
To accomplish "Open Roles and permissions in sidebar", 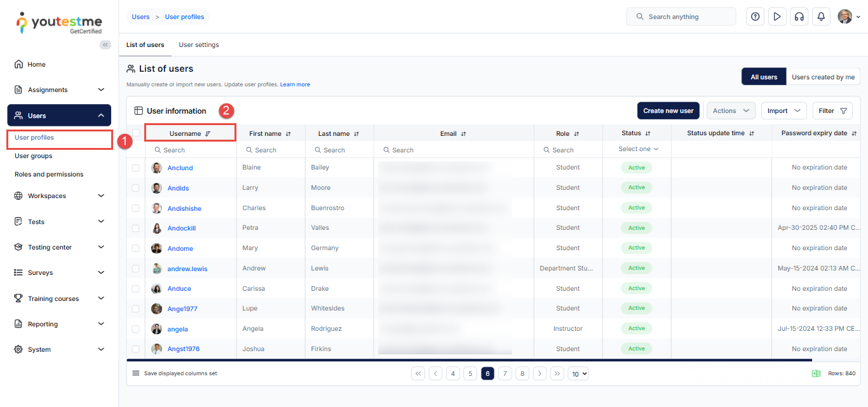I will tap(49, 174).
